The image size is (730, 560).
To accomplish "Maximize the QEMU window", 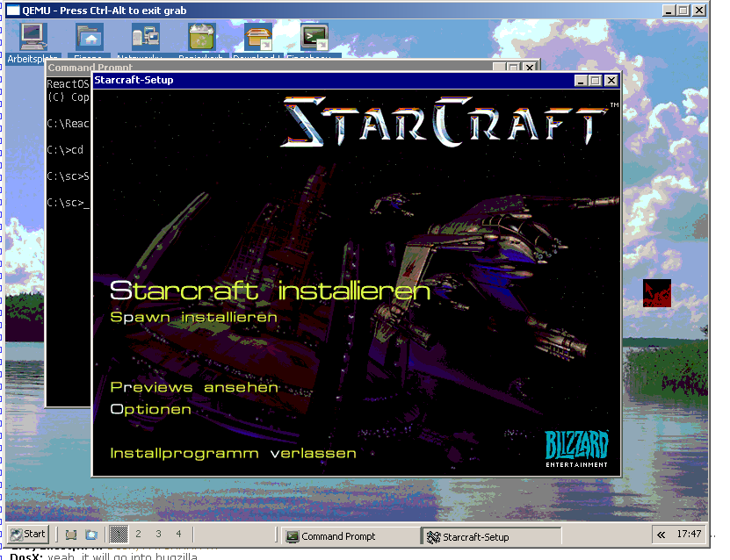I will (683, 11).
